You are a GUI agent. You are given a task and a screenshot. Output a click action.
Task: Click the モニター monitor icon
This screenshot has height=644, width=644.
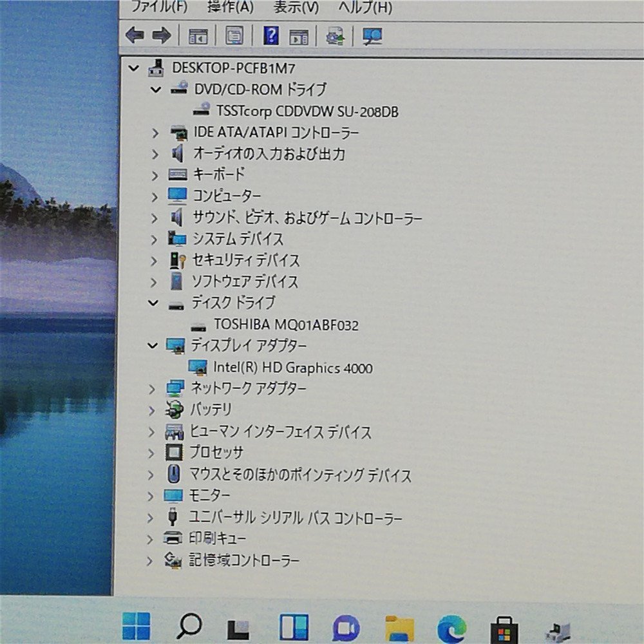pyautogui.click(x=173, y=496)
